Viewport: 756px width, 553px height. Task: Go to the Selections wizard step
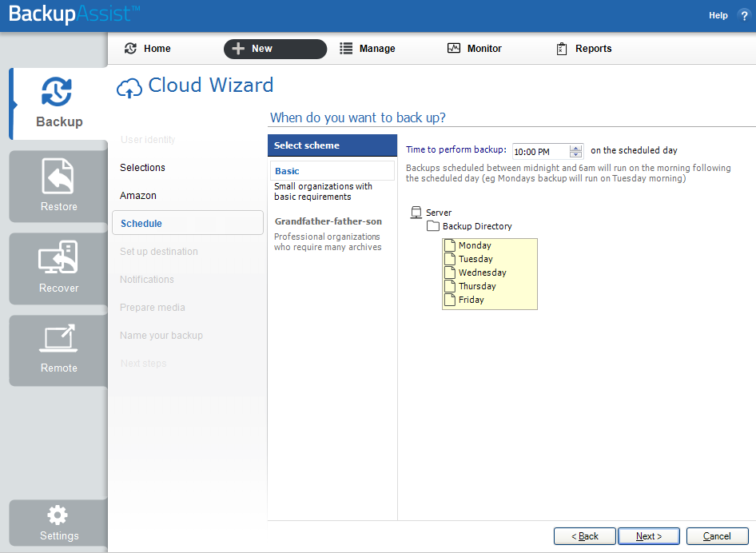click(142, 167)
